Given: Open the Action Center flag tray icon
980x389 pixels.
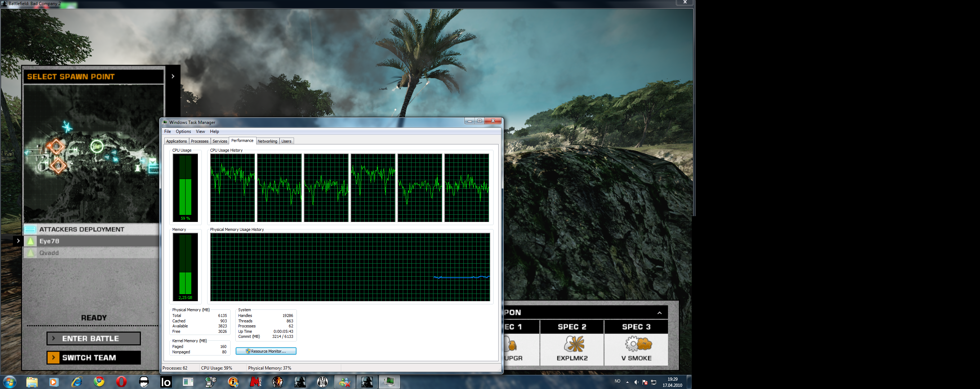Looking at the screenshot, I should click(x=645, y=382).
